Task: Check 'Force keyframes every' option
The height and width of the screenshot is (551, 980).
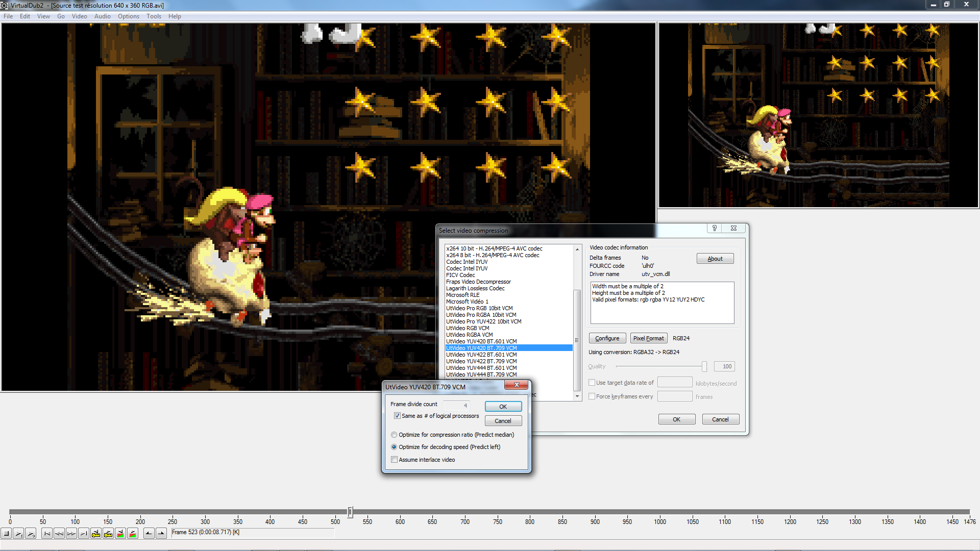Action: point(592,396)
